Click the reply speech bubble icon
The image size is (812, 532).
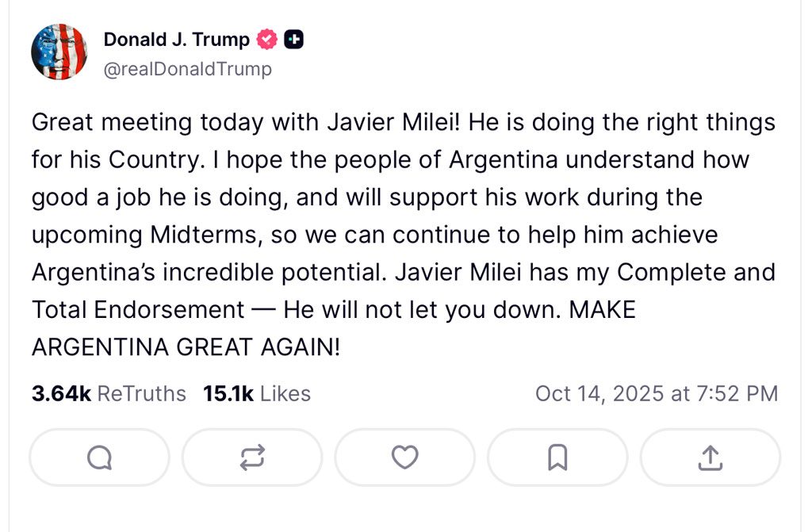click(99, 457)
